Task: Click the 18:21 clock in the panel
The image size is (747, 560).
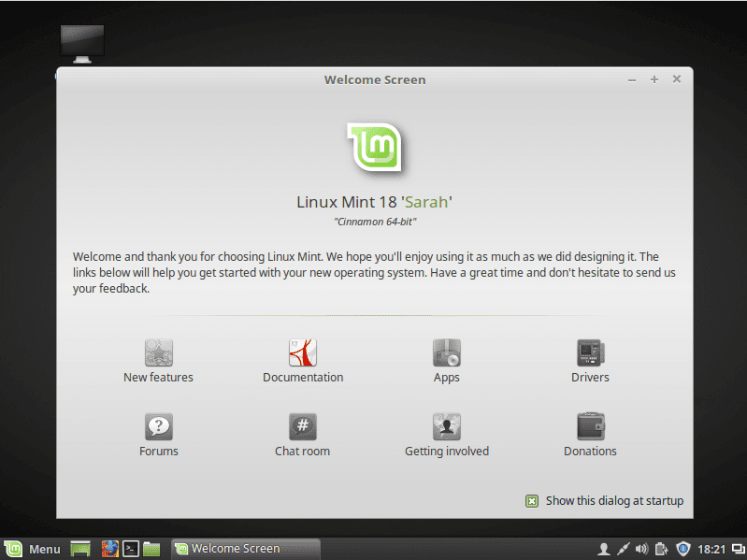Action: pos(711,550)
